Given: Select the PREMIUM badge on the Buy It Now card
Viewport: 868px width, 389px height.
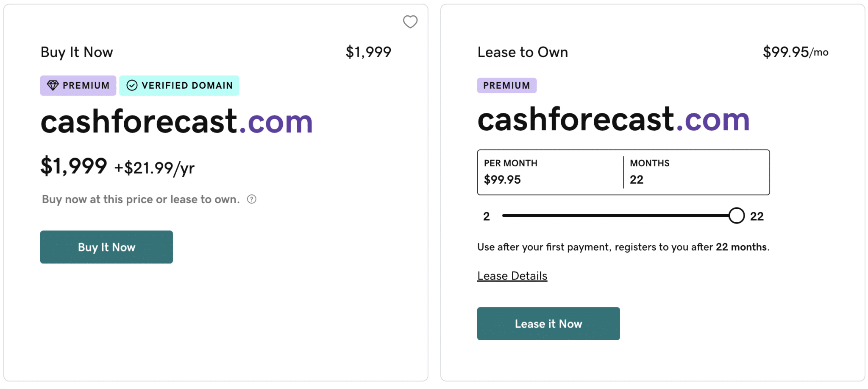Looking at the screenshot, I should click(78, 85).
